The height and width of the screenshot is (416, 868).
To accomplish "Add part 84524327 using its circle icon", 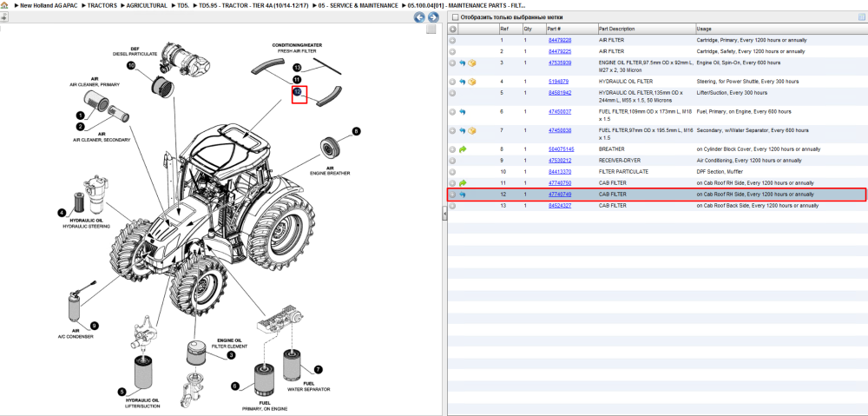I will tap(453, 206).
